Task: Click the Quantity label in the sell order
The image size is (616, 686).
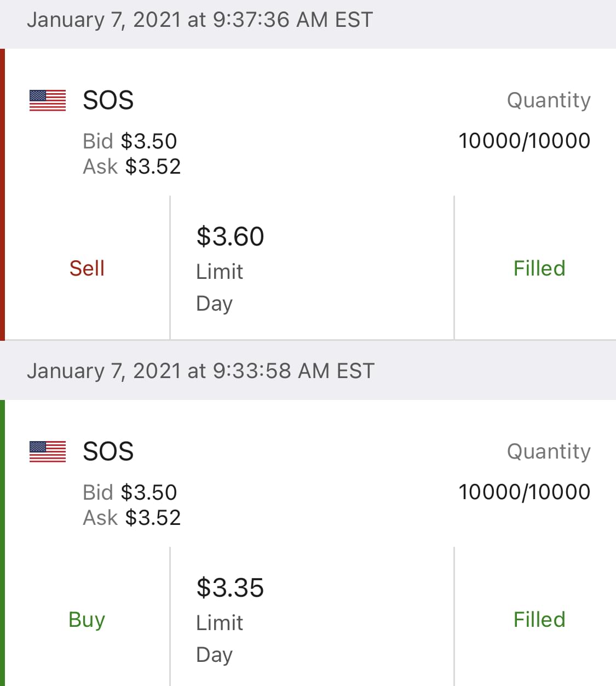Action: tap(549, 100)
